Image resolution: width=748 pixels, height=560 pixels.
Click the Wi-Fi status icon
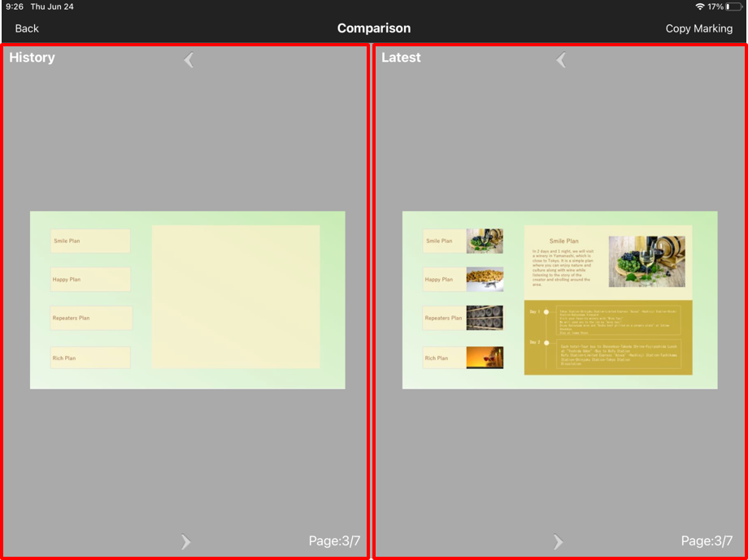699,7
